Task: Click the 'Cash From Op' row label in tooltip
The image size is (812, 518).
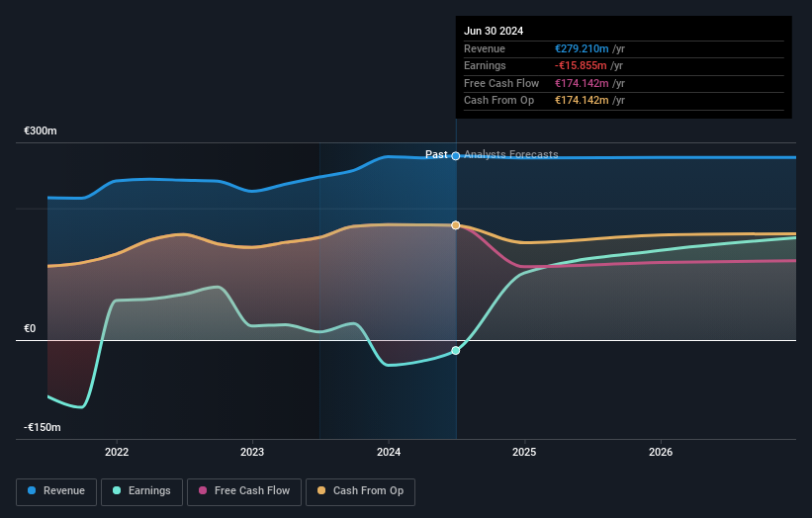Action: (x=498, y=101)
